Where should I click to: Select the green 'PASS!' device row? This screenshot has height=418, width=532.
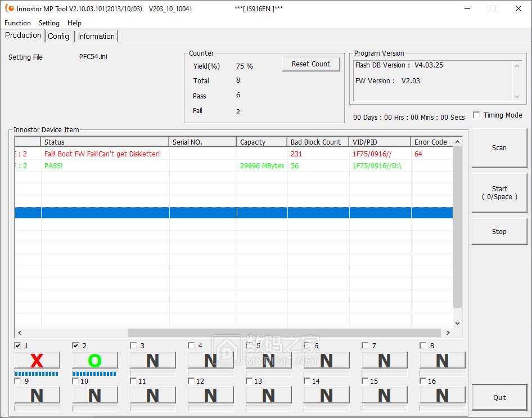pos(234,165)
